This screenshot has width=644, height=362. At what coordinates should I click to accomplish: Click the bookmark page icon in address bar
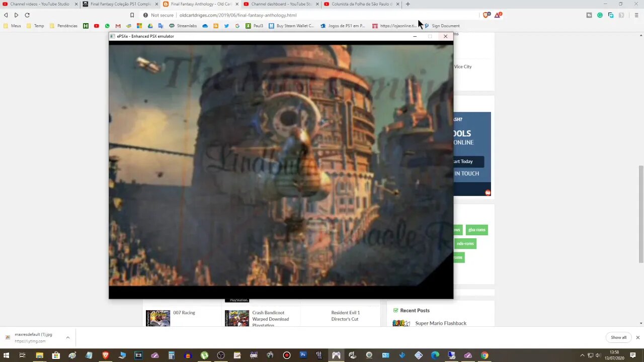pyautogui.click(x=132, y=15)
